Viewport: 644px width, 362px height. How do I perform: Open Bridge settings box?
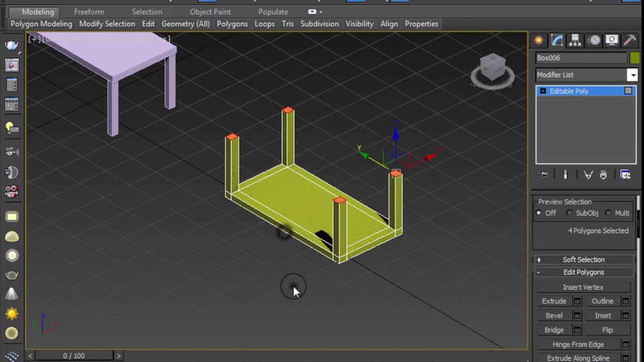[577, 330]
